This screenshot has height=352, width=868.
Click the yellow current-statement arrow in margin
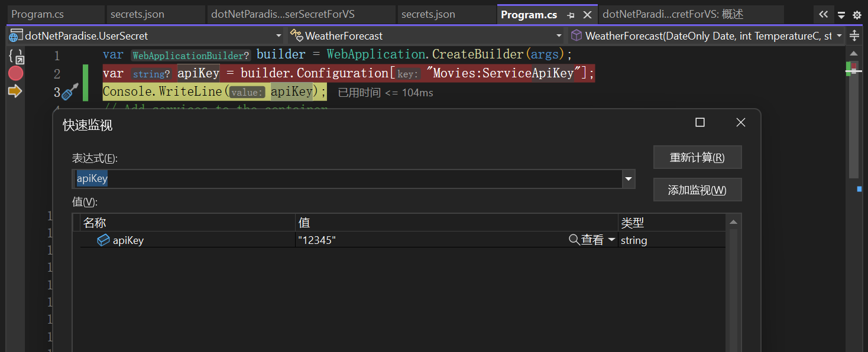[15, 91]
